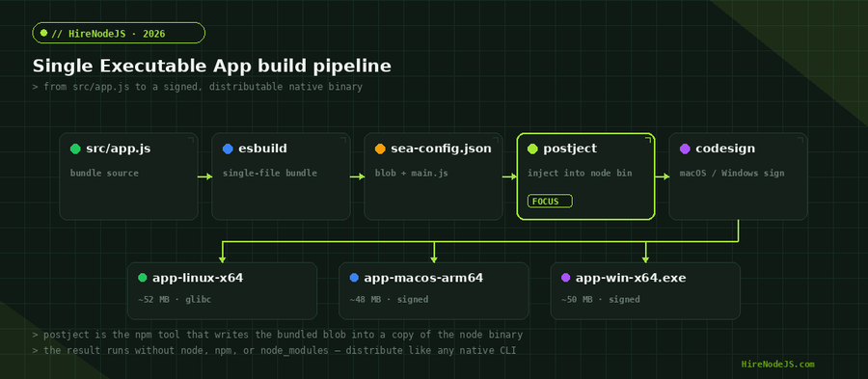Screen dimensions: 868x379
Task: Click the purple dot beside codesign
Action: [685, 149]
